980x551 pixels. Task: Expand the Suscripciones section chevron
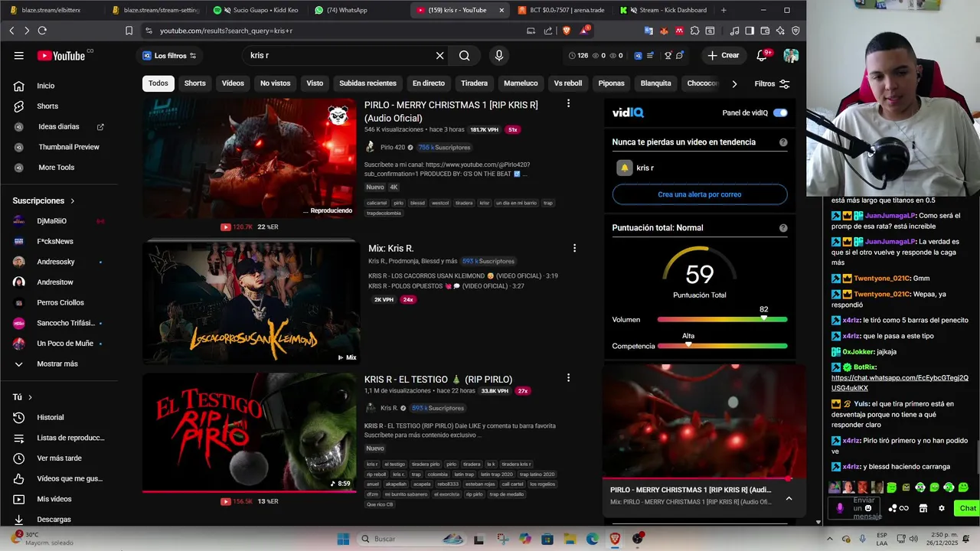pyautogui.click(x=73, y=201)
